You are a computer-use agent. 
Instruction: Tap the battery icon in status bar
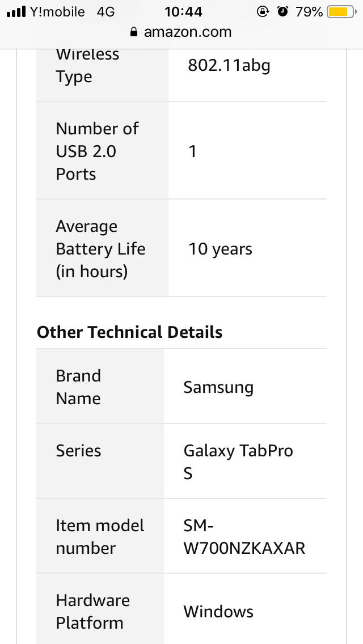coord(341,11)
